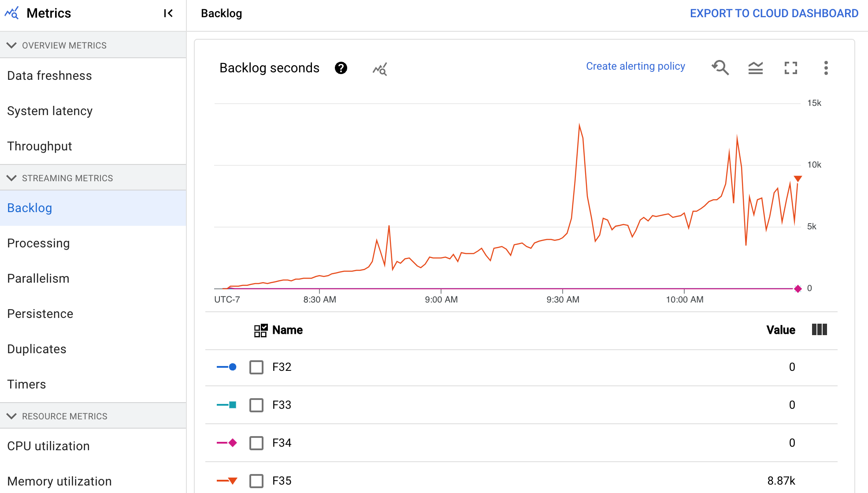
Task: Toggle checkbox next to F34 row
Action: point(256,443)
